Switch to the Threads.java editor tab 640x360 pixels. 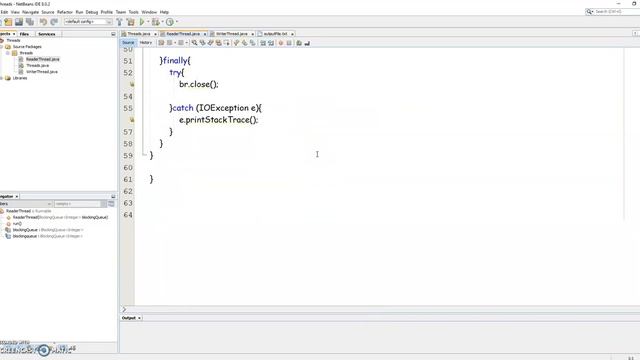click(139, 34)
